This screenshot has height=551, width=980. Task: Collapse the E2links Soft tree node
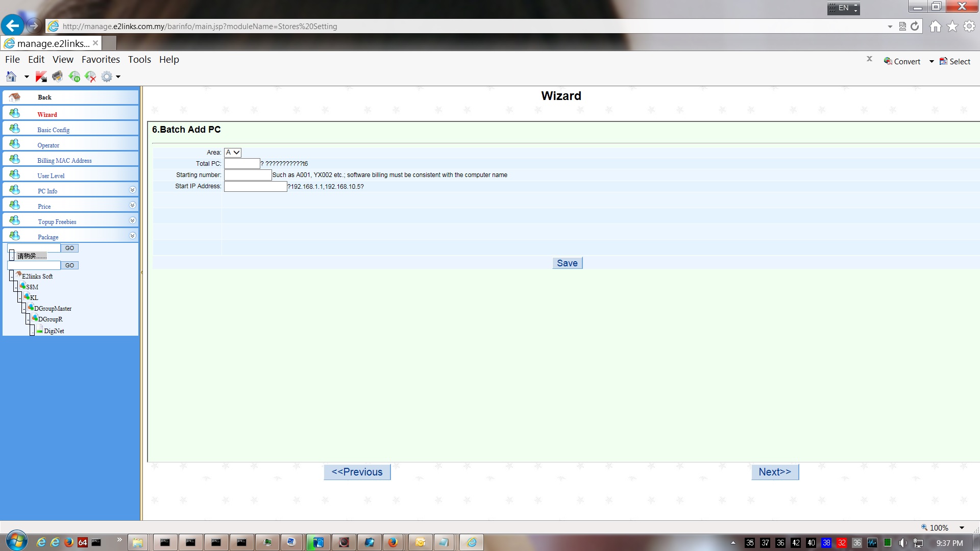(x=11, y=276)
